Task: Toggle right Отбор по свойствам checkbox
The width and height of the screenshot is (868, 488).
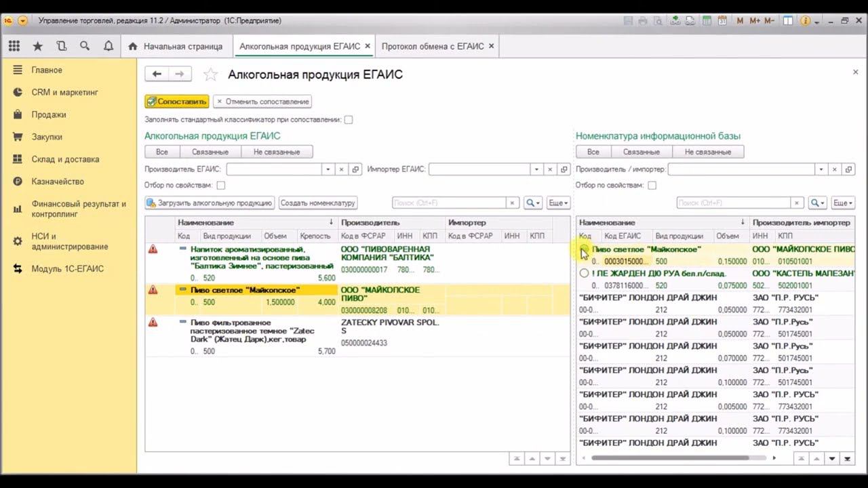Action: tap(652, 185)
